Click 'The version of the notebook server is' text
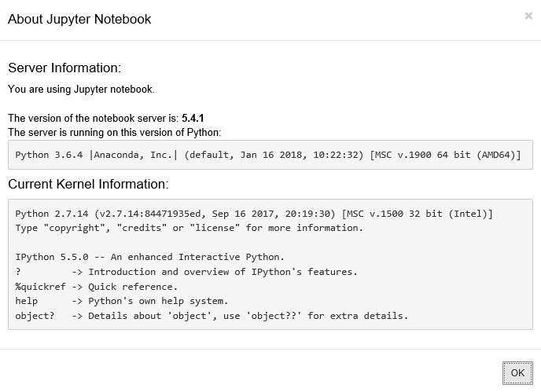 coord(93,119)
